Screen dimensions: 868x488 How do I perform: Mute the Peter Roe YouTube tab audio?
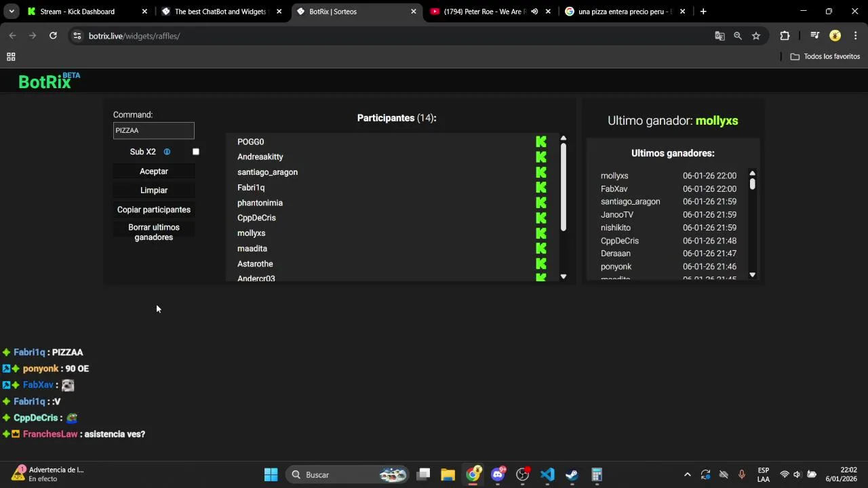pyautogui.click(x=534, y=12)
